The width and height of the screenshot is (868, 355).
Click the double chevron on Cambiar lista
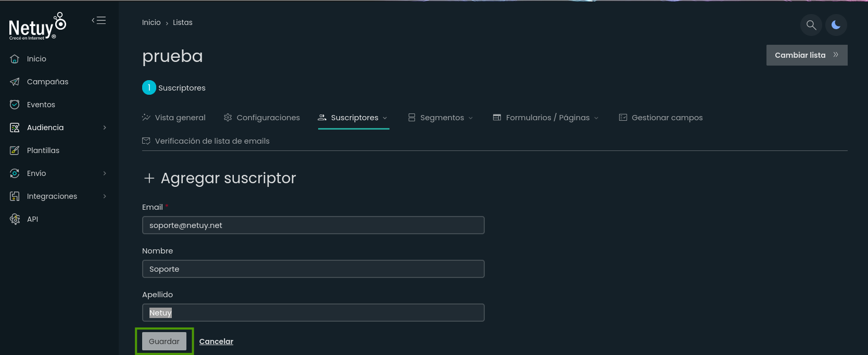[836, 55]
